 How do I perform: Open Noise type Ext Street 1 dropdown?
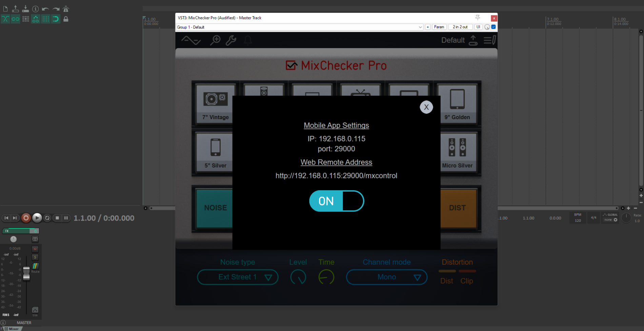[238, 277]
